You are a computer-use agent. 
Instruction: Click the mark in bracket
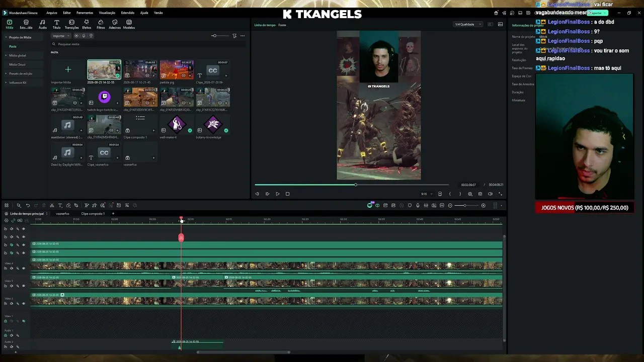pos(450,194)
